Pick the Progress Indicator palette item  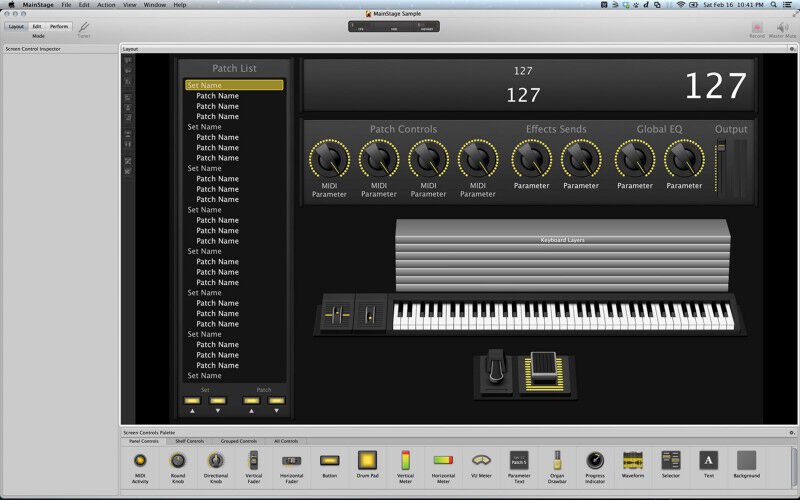click(x=595, y=466)
